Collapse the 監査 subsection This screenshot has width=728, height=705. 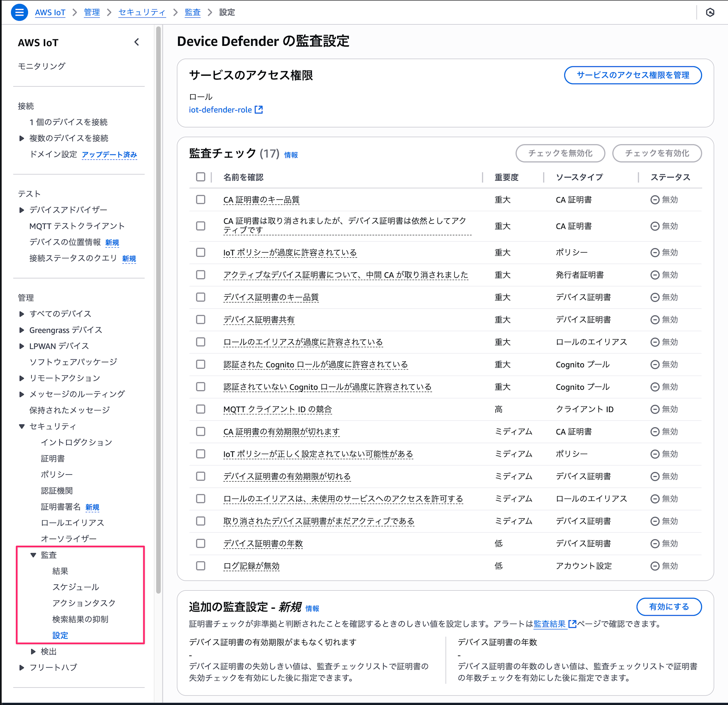click(x=33, y=555)
